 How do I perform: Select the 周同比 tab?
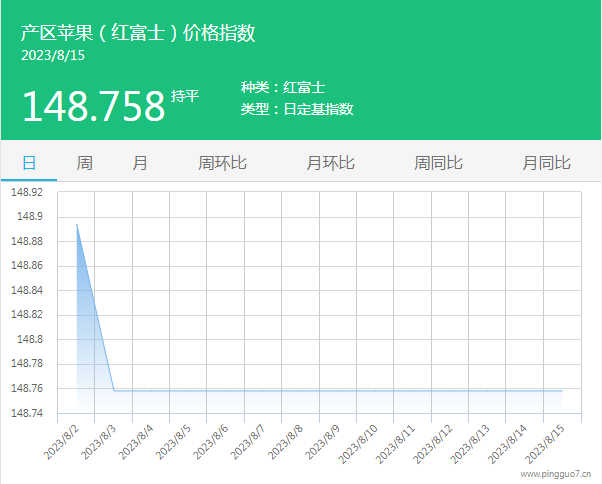point(438,163)
